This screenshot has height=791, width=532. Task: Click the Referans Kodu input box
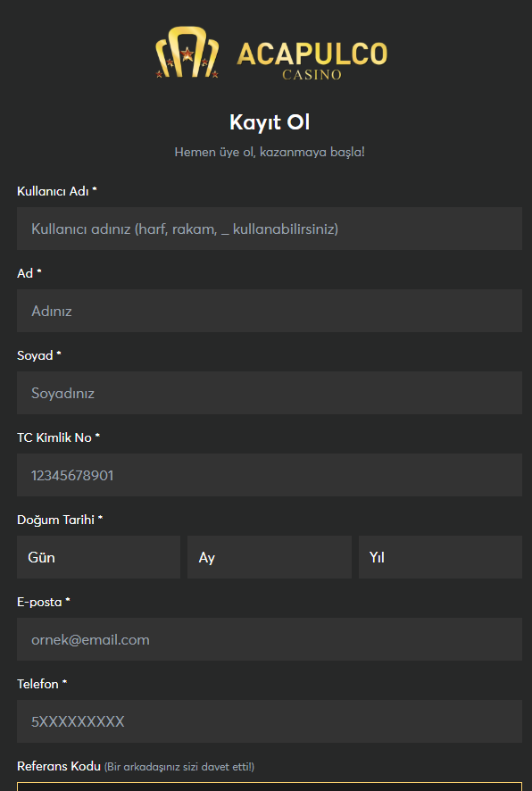[x=270, y=787]
